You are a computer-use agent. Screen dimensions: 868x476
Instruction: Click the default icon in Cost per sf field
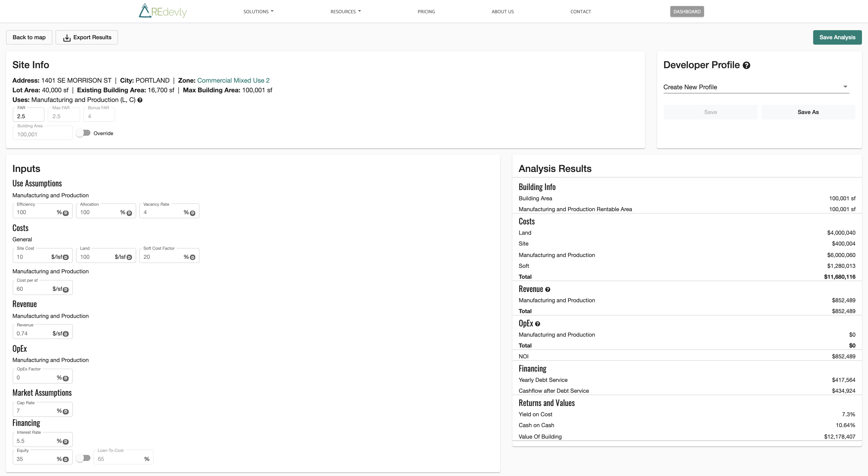66,290
